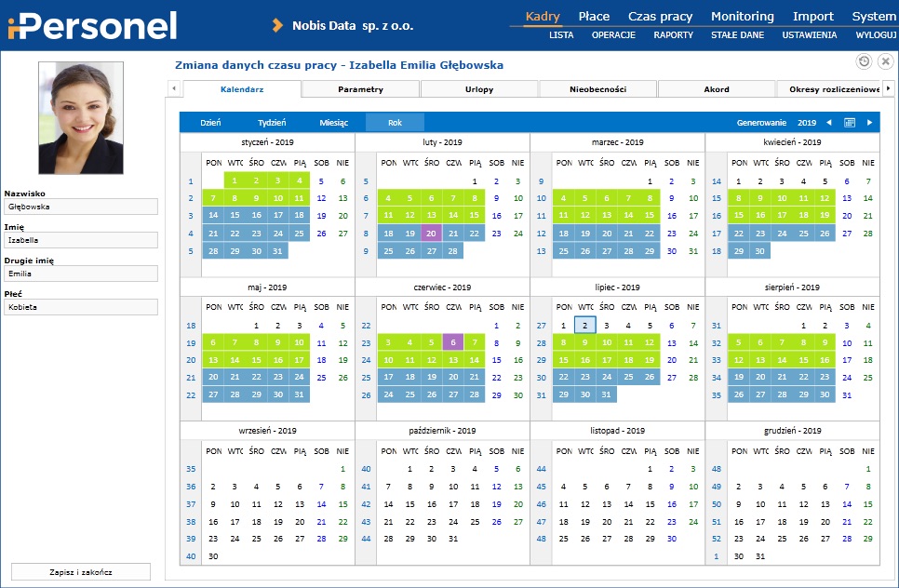Viewport: 899px width, 588px height.
Task: Switch to the Nieobecności tab
Action: 597,89
